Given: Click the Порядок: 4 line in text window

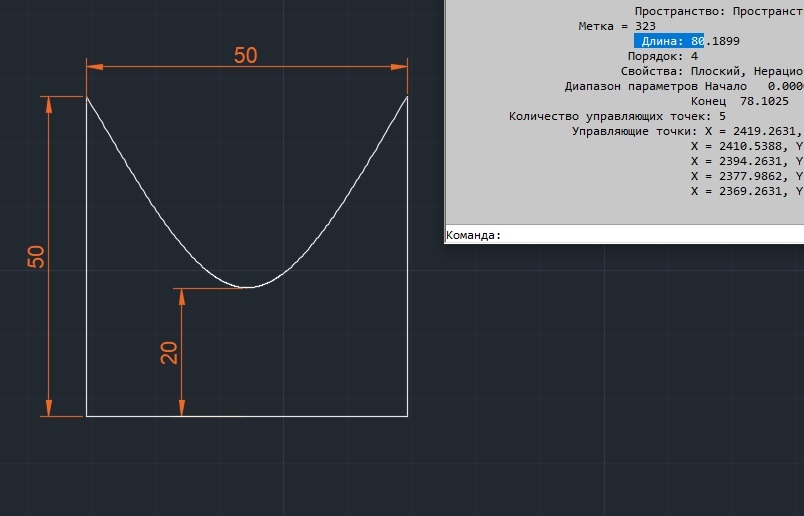Looking at the screenshot, I should point(662,56).
